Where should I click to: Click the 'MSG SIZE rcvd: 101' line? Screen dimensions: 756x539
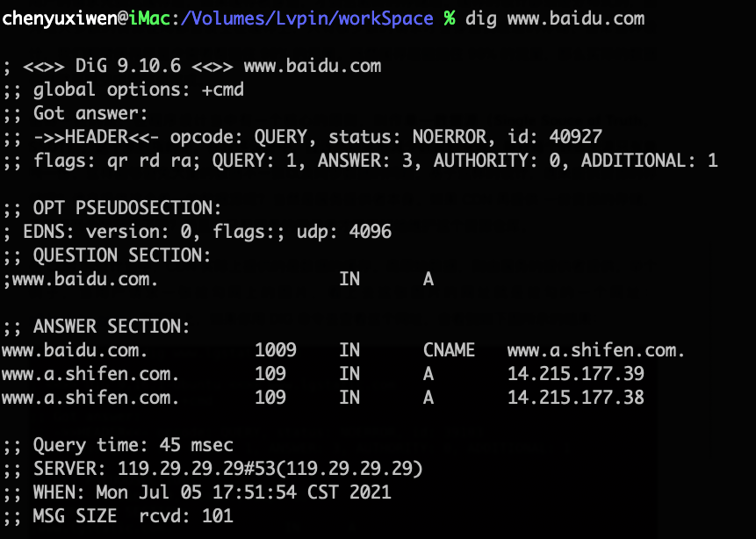point(133,516)
